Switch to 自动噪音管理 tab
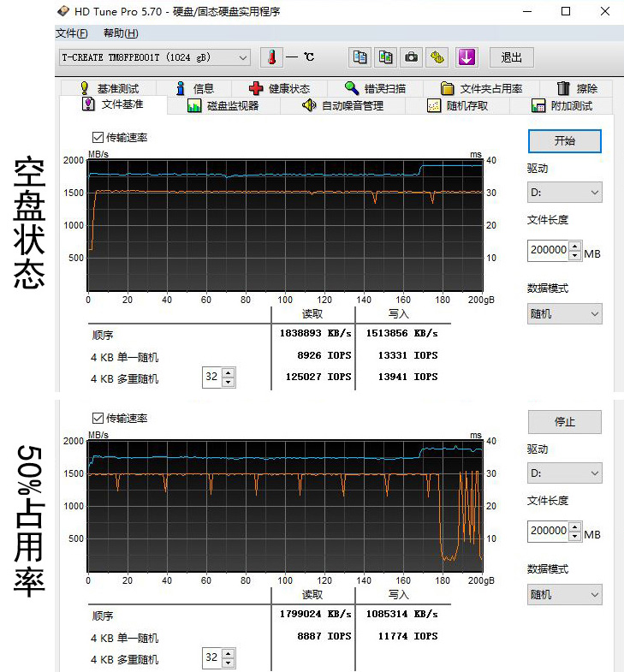This screenshot has width=624, height=672. pos(342,105)
